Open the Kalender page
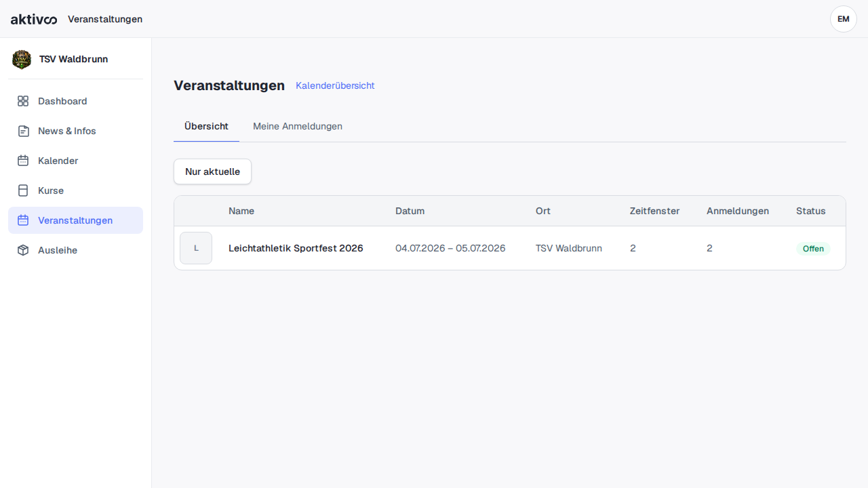Viewport: 868px width, 488px height. click(x=75, y=161)
